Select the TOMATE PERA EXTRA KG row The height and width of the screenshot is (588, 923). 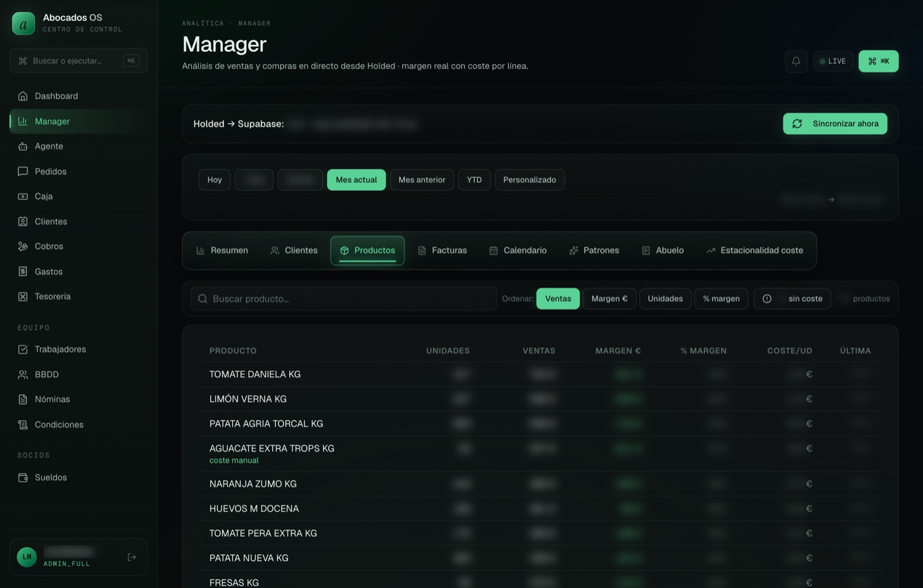541,533
